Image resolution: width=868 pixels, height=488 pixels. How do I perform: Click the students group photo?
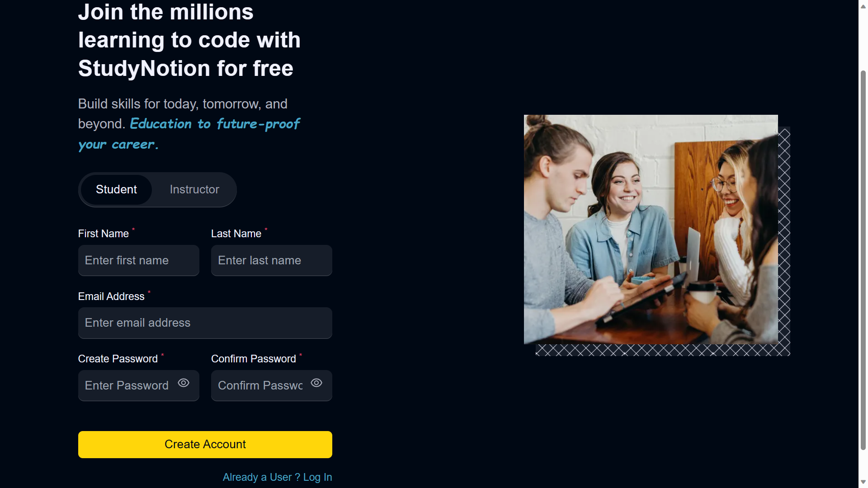(651, 230)
